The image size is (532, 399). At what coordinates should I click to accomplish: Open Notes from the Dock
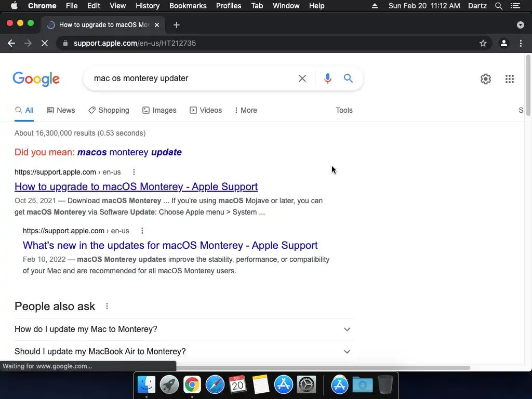pyautogui.click(x=261, y=385)
